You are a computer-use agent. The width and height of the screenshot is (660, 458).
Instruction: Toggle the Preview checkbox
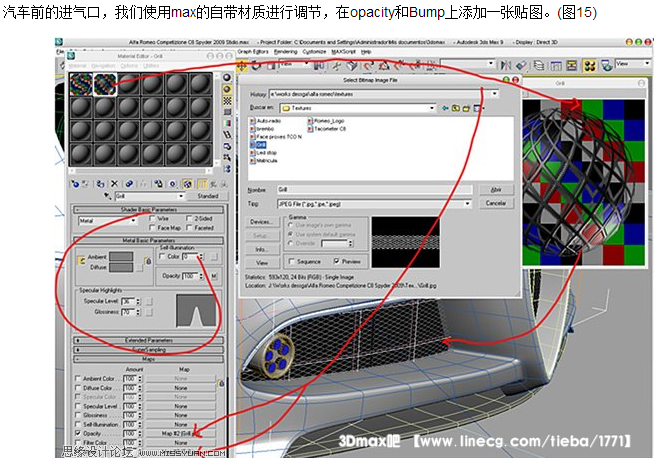336,261
